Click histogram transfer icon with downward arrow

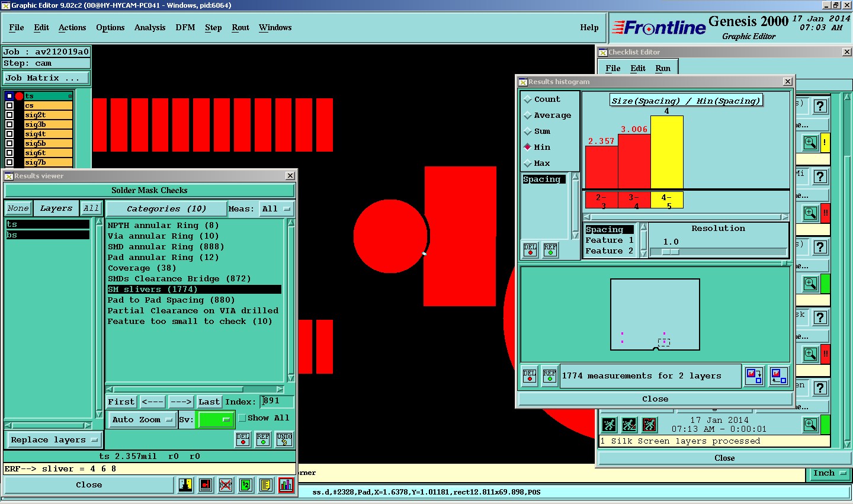coord(754,376)
